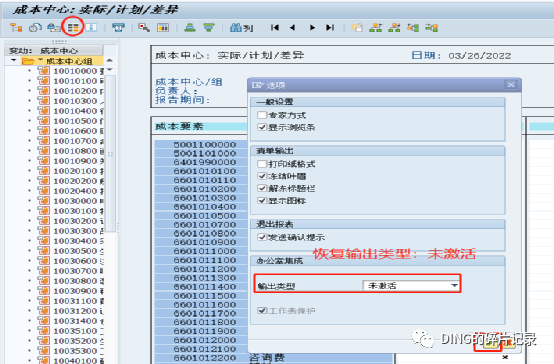554x364 pixels.
Task: Click the descending sort toolbar icon
Action: click(209, 28)
